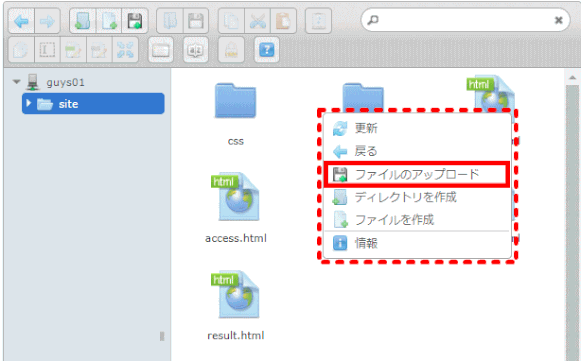
Task: Expand the site folder arrow
Action: coord(29,103)
